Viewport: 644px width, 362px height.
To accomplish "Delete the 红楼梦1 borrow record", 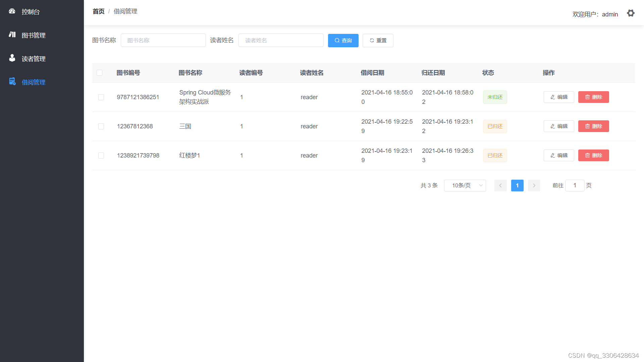I will click(594, 156).
